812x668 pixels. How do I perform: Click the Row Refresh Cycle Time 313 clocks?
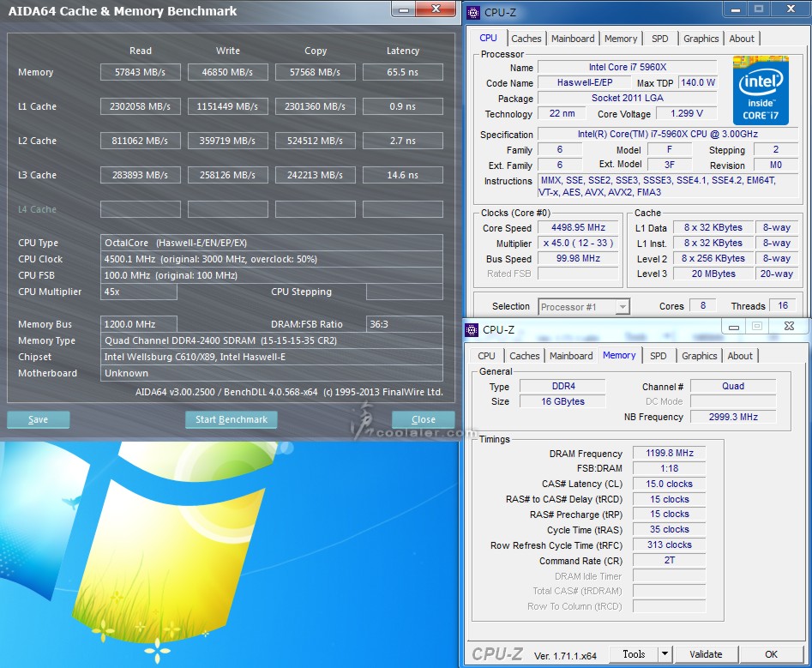coord(669,545)
